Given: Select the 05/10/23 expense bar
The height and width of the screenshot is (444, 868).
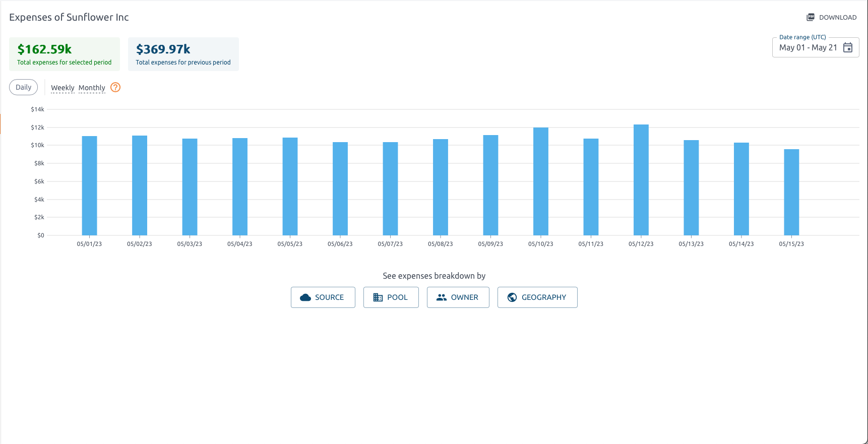Looking at the screenshot, I should pos(540,181).
